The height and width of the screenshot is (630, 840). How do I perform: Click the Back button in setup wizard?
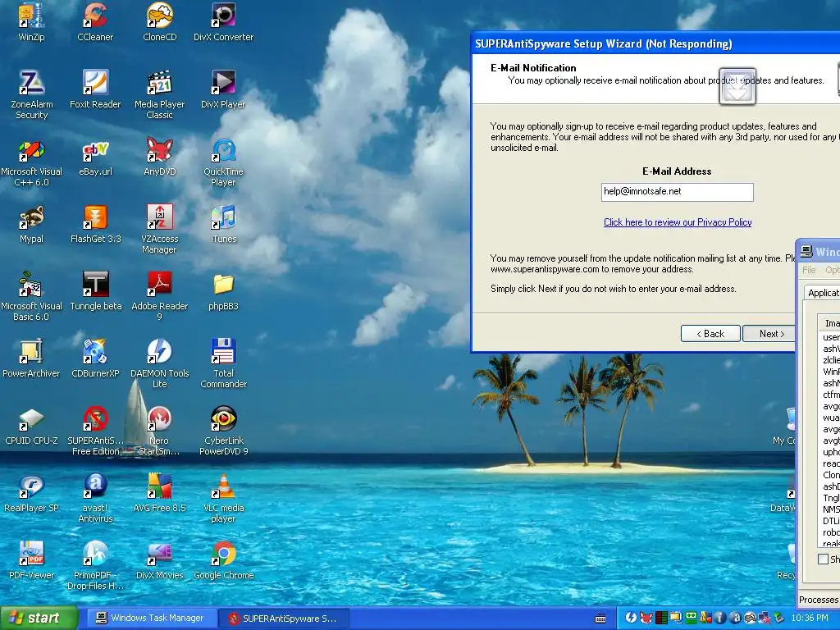click(710, 334)
